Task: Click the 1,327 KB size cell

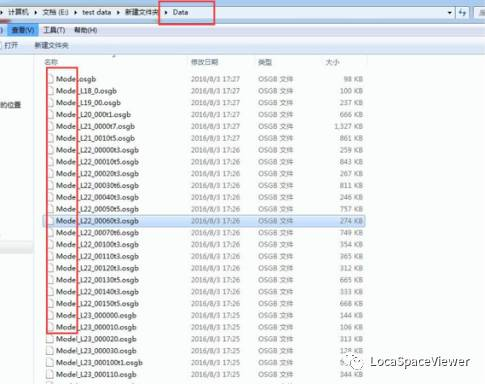Action: click(348, 126)
